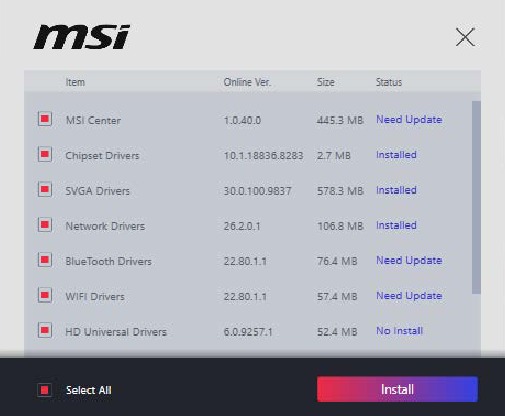Viewport: 505px width, 416px height.
Task: Click the Chipset Drivers item name
Action: tap(102, 156)
